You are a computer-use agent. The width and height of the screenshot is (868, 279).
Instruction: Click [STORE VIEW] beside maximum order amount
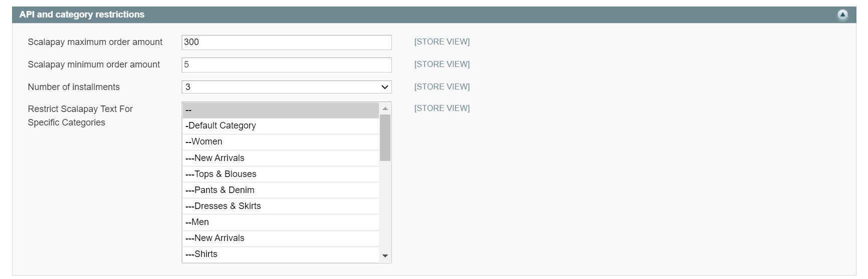442,42
